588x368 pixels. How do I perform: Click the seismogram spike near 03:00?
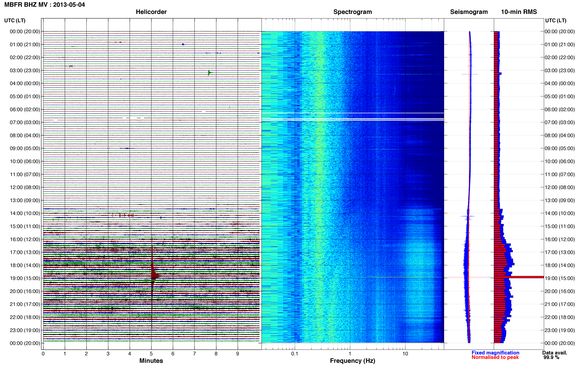(x=470, y=74)
